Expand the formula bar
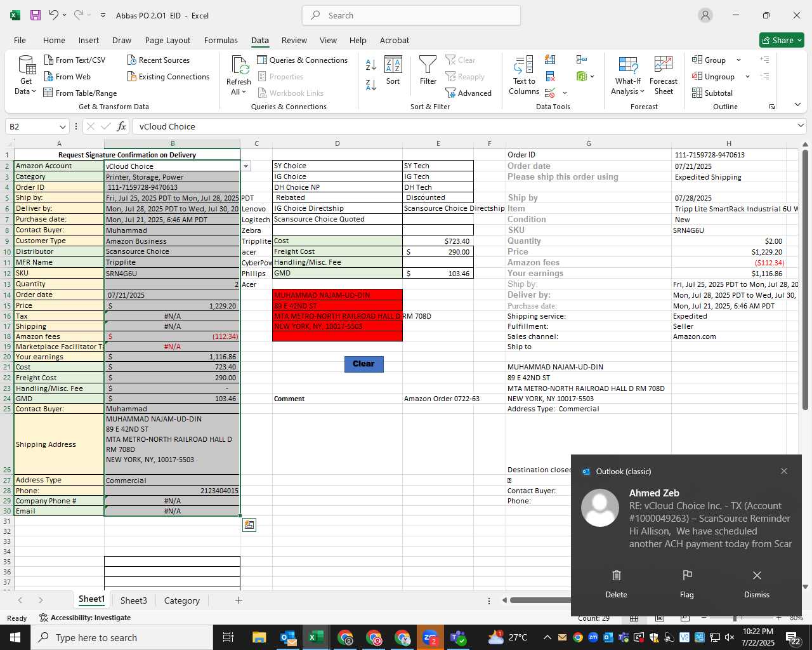 [801, 126]
